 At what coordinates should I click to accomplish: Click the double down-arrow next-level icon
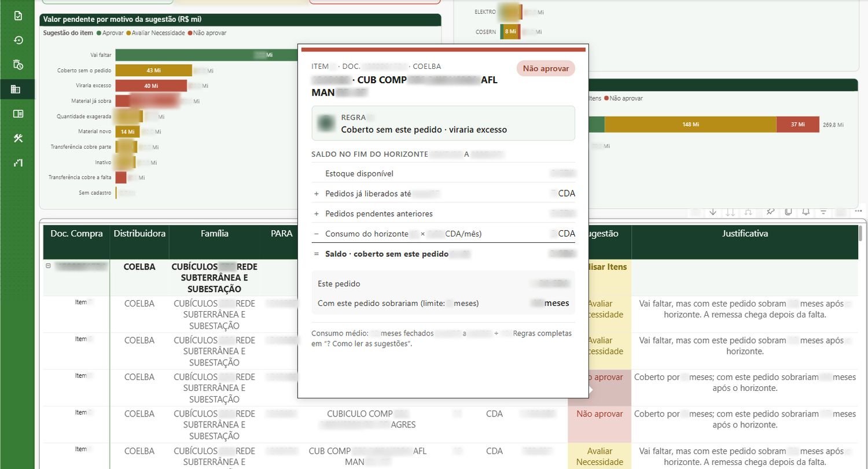pyautogui.click(x=730, y=212)
